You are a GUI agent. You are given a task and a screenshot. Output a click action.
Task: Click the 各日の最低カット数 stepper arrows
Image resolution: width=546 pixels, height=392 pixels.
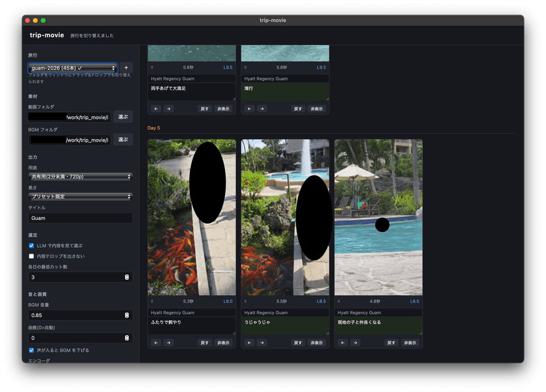127,277
